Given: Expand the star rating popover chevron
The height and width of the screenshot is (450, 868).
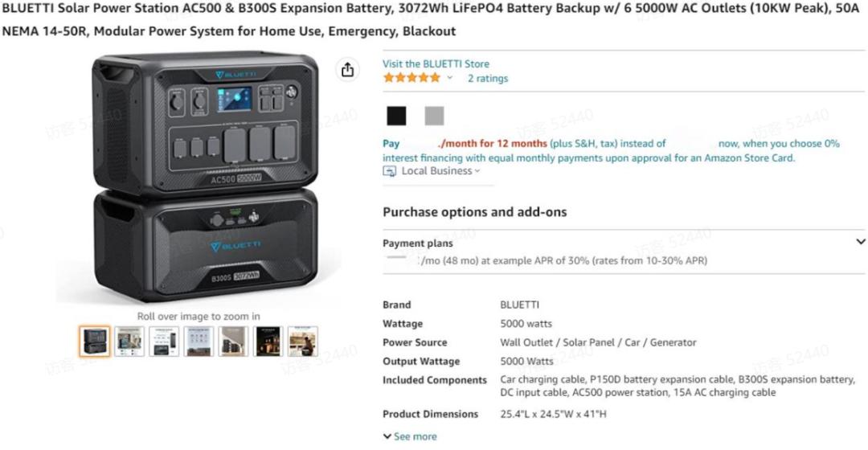Looking at the screenshot, I should (450, 78).
